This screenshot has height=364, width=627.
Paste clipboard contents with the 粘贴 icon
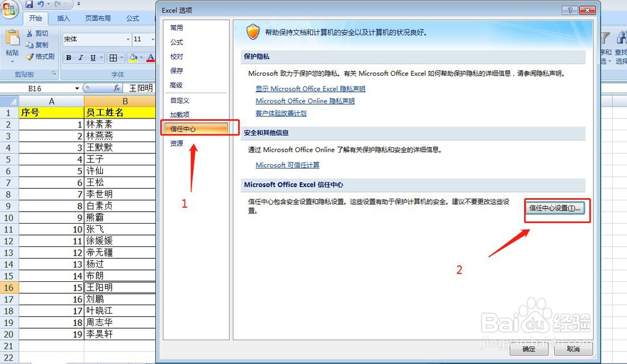[x=12, y=38]
